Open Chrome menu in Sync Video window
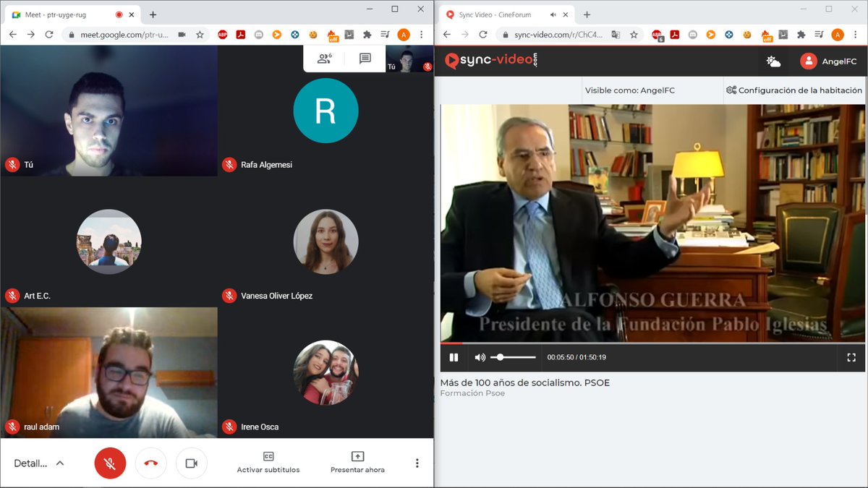868x488 pixels. pyautogui.click(x=856, y=35)
